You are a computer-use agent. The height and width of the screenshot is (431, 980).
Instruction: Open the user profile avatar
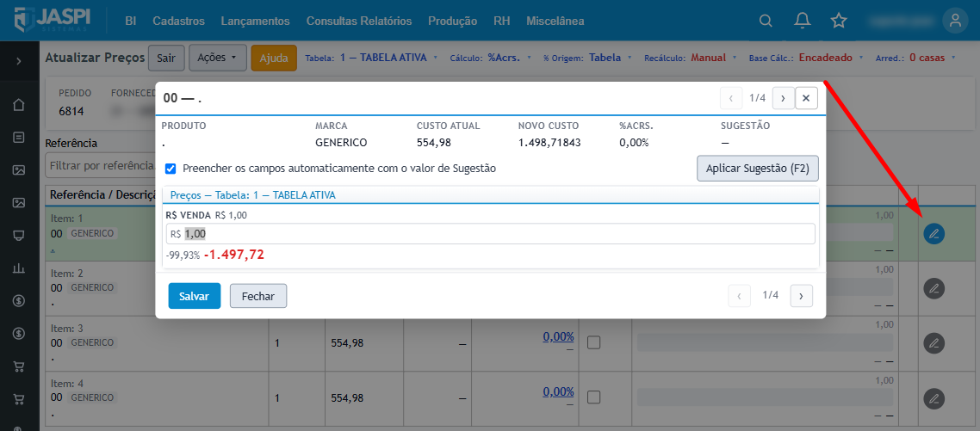(955, 21)
